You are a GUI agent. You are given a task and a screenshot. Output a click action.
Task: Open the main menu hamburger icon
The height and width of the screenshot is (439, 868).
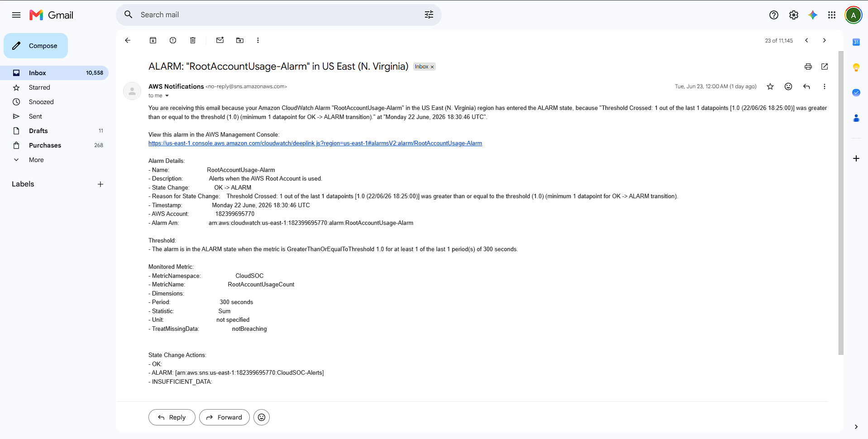16,15
